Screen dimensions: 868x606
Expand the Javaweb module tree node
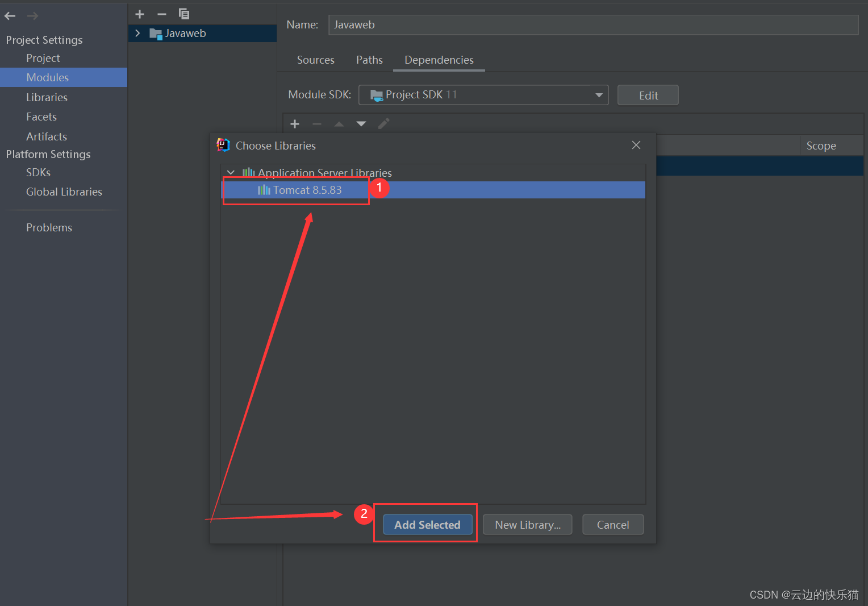137,34
